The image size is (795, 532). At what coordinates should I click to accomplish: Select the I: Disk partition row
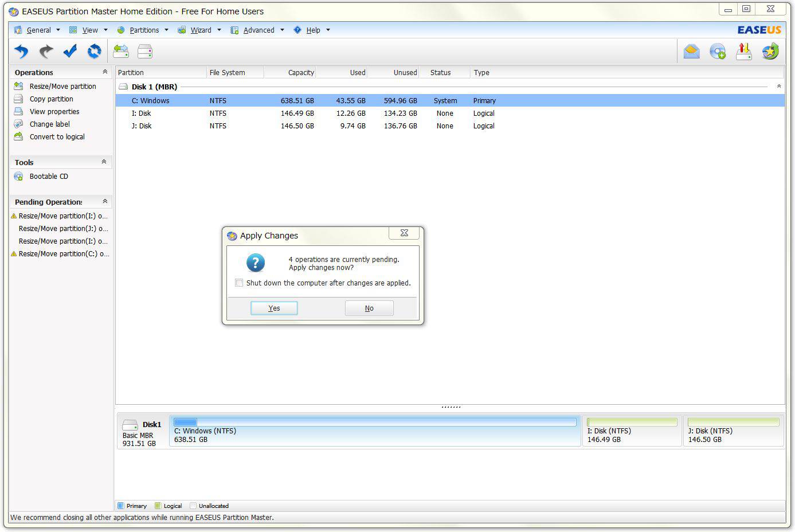tap(450, 113)
